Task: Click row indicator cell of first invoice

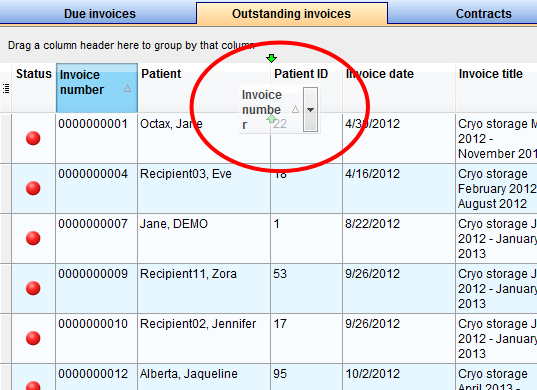Action: (5, 138)
